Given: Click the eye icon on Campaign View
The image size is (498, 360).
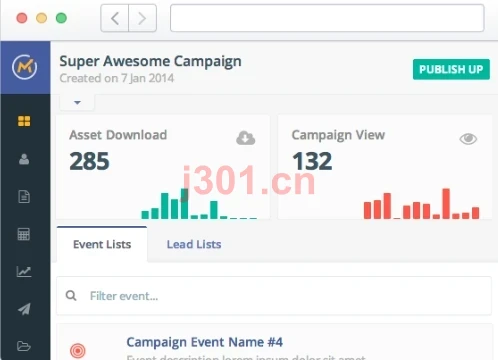Looking at the screenshot, I should (468, 139).
